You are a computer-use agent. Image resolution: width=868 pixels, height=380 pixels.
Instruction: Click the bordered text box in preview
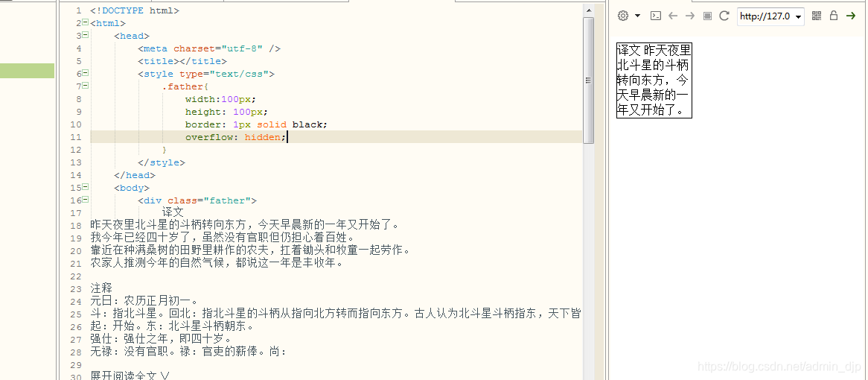pyautogui.click(x=654, y=80)
